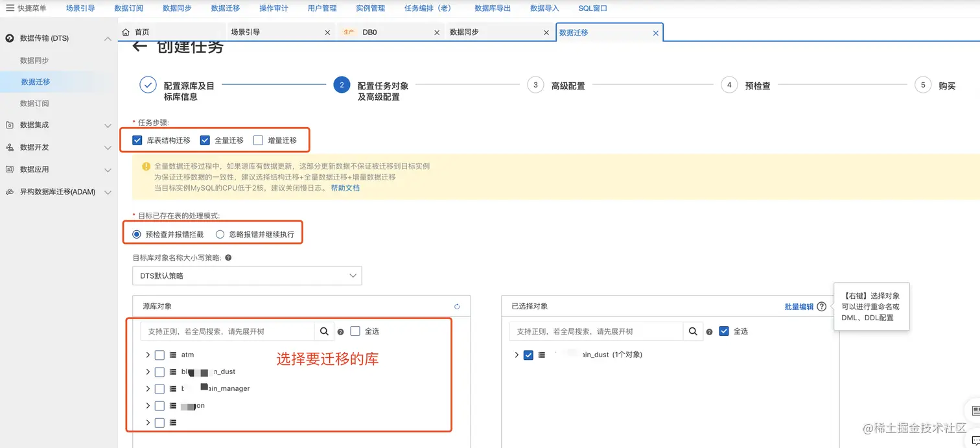Close the 数据同步 tab
Screen dimensions: 980x448
click(546, 32)
